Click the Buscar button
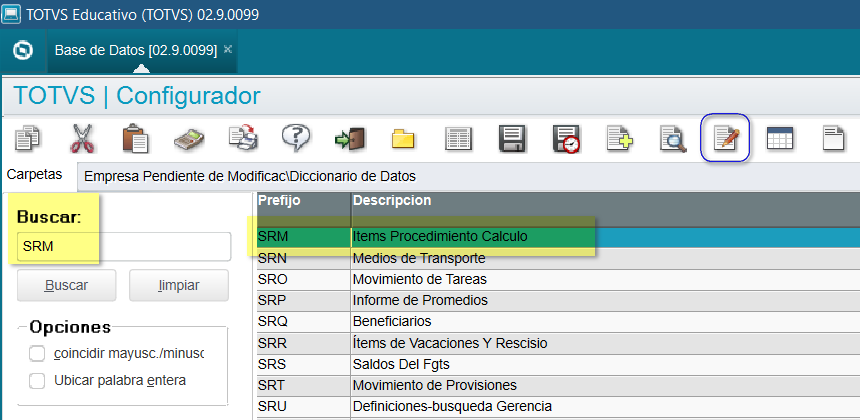The width and height of the screenshot is (860, 420). coord(66,285)
